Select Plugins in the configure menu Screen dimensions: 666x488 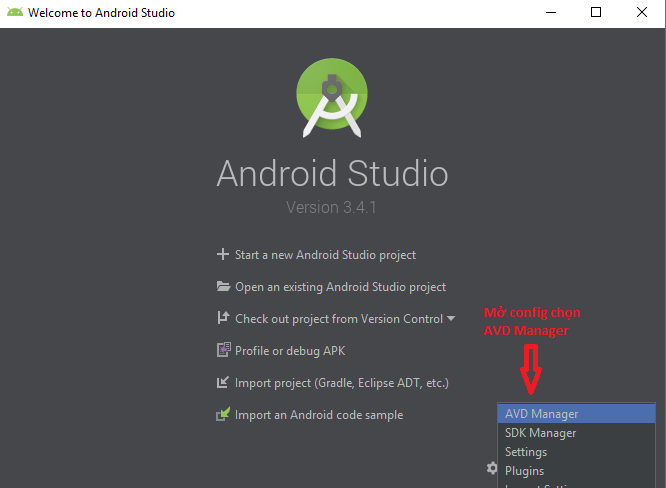pos(576,471)
